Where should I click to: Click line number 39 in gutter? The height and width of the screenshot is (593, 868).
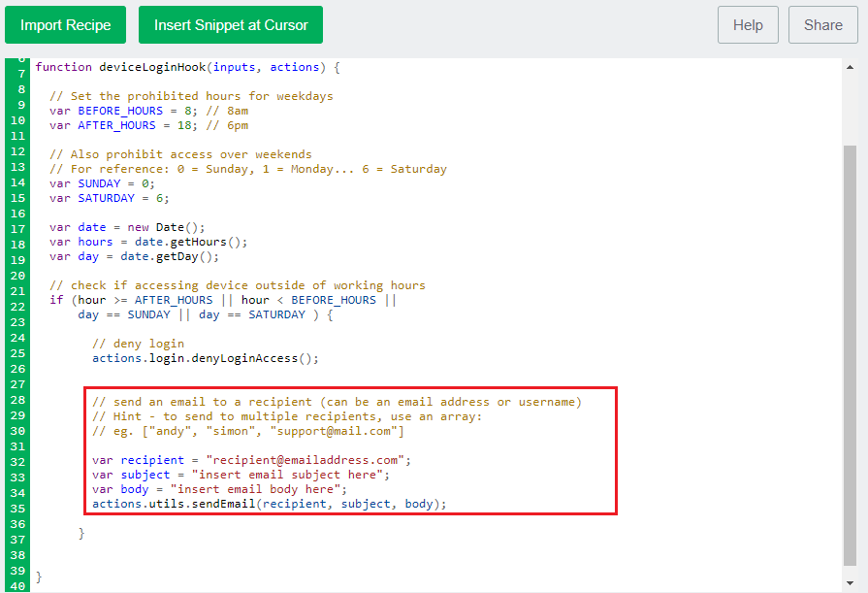(x=17, y=571)
